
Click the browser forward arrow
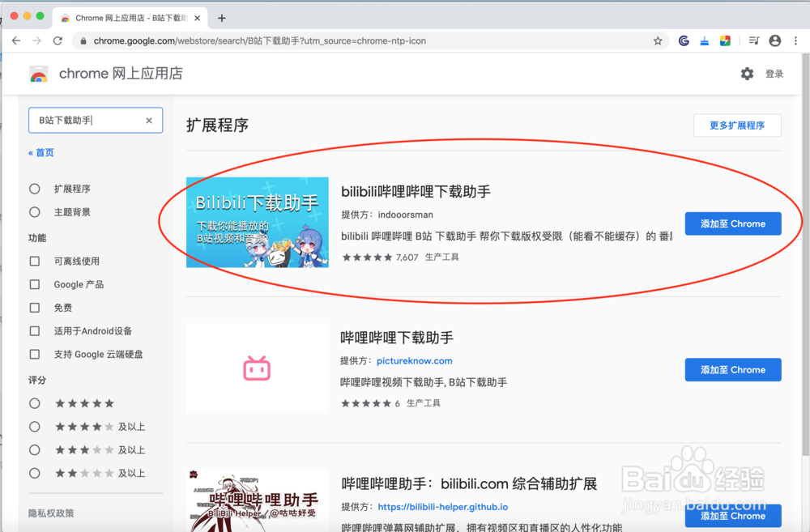point(36,40)
